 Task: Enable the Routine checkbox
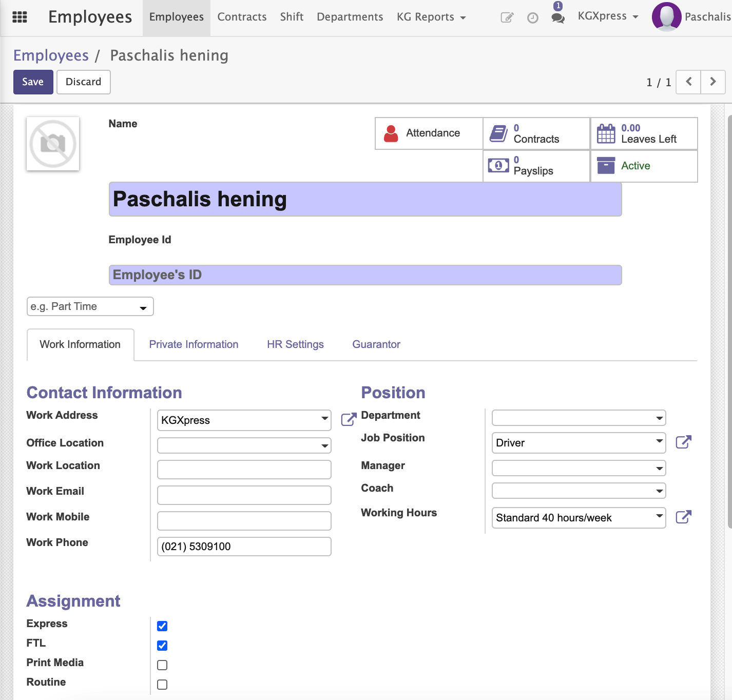162,685
